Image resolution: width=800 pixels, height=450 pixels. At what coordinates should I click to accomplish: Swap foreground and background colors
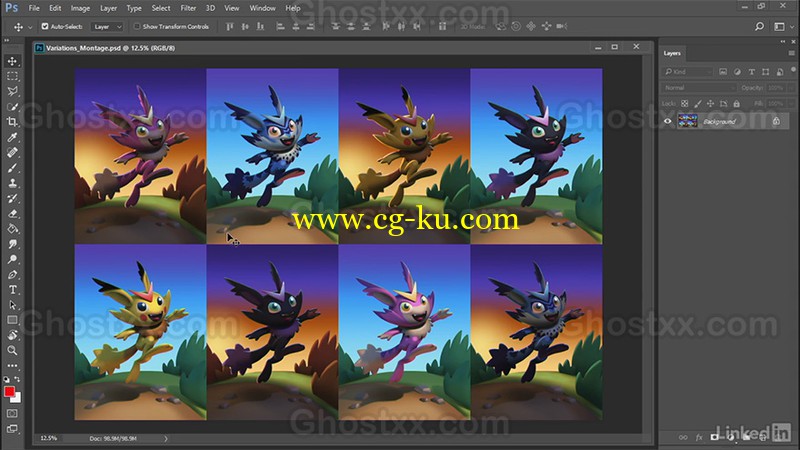coord(17,379)
